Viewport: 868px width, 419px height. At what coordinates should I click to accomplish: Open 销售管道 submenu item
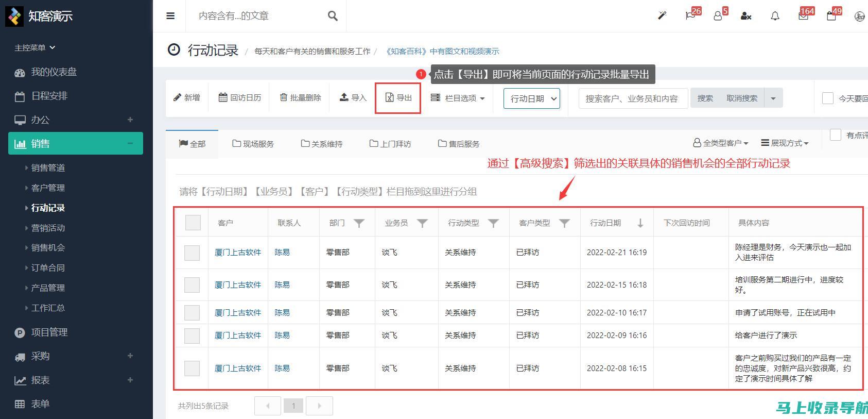(x=48, y=167)
